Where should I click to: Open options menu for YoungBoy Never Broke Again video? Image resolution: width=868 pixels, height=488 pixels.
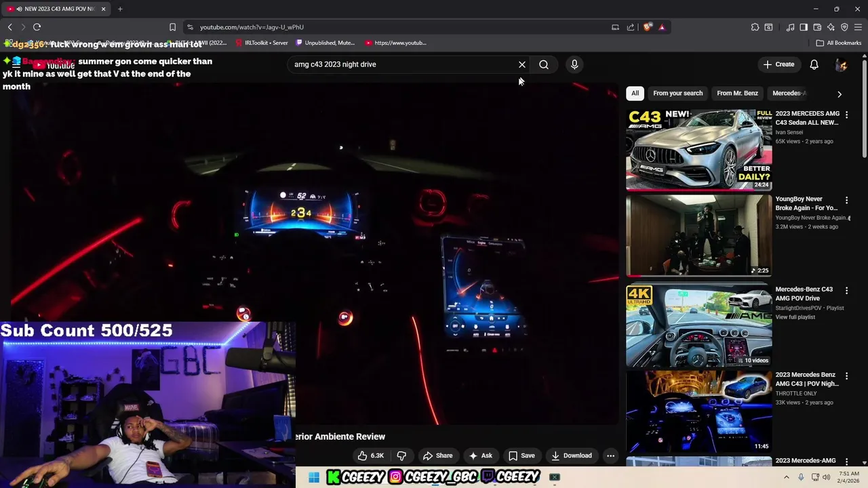[x=846, y=201]
